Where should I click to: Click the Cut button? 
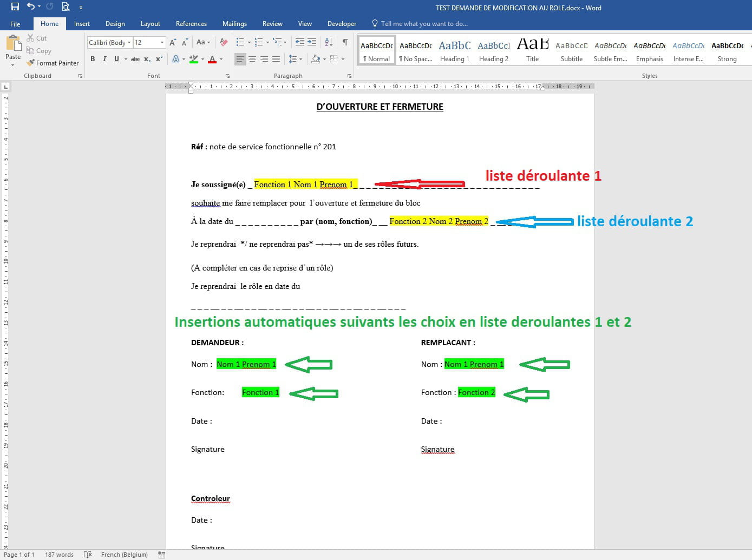coord(37,38)
